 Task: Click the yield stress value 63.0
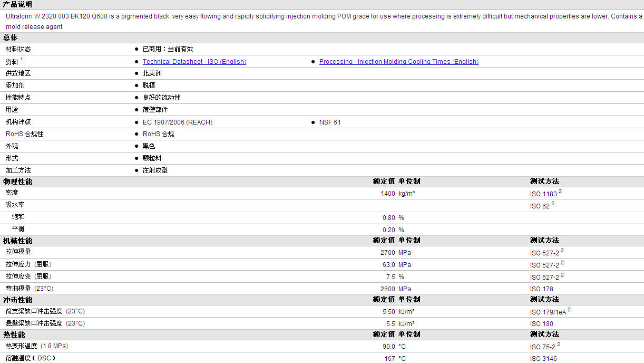(x=389, y=265)
